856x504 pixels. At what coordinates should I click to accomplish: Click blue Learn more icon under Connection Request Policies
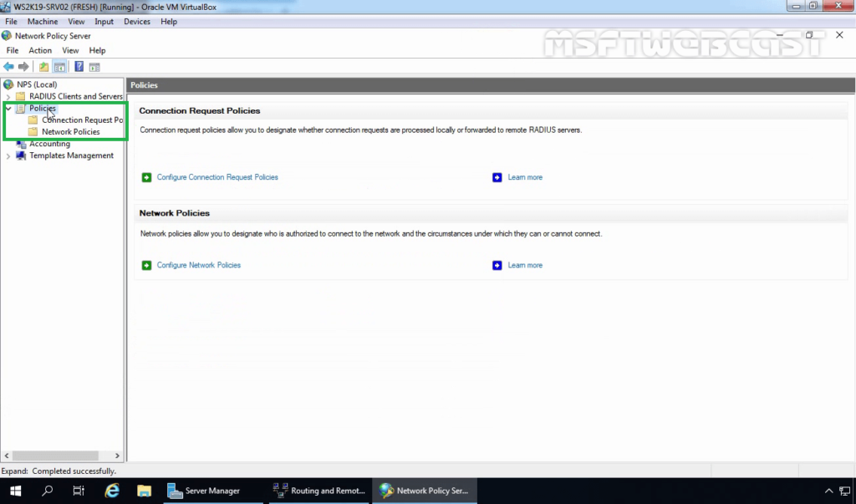(497, 177)
